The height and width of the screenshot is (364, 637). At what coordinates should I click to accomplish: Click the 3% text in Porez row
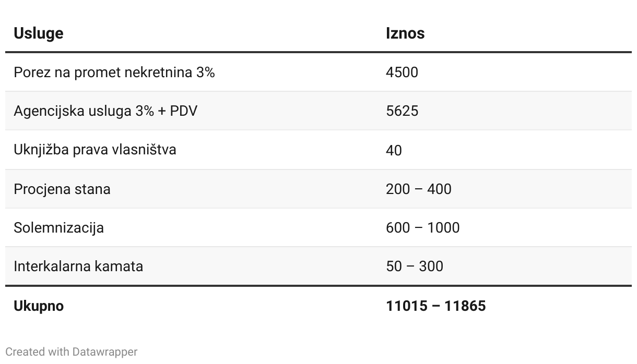tap(206, 72)
